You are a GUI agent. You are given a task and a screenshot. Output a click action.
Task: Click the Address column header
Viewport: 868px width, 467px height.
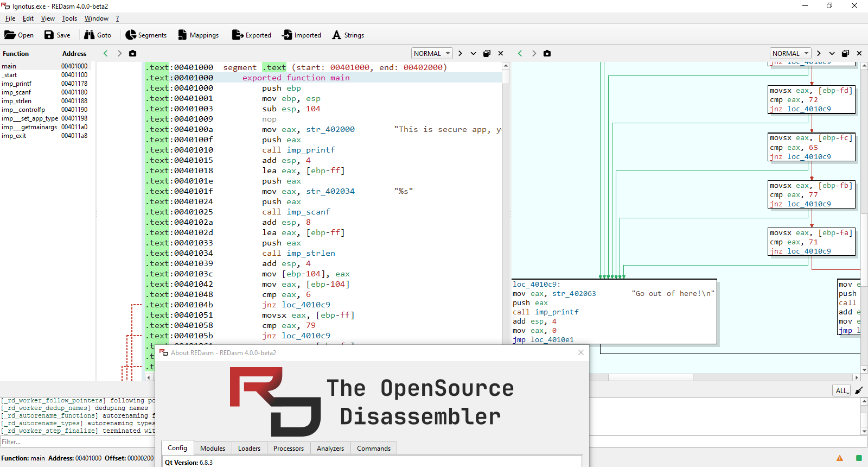tap(74, 54)
